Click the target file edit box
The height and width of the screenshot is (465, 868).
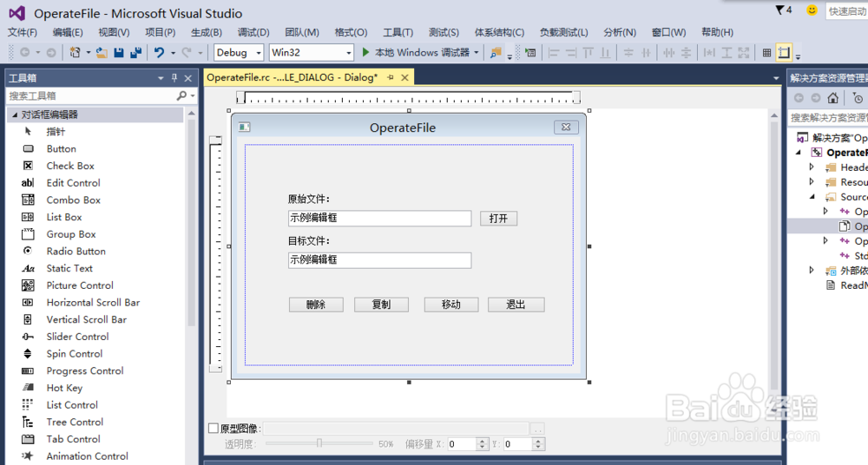pos(380,260)
